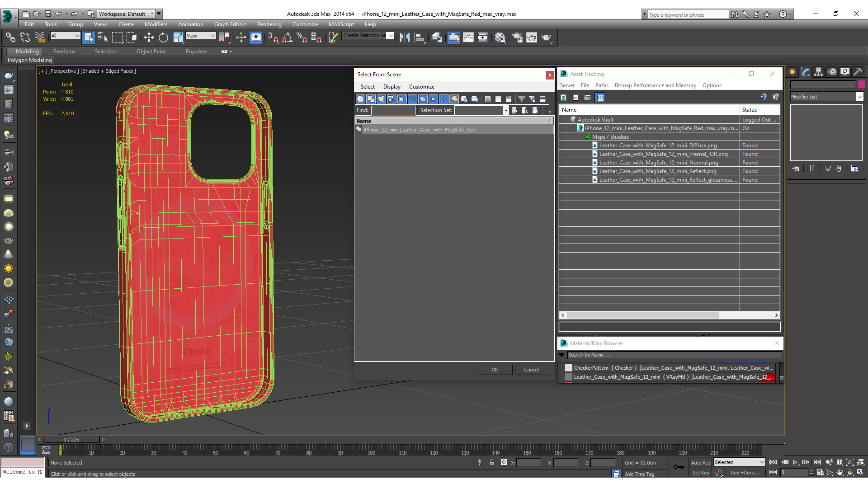Click the Asset Tracking horizontal scrollbar
Screen dimensions: 868x488
pos(642,315)
